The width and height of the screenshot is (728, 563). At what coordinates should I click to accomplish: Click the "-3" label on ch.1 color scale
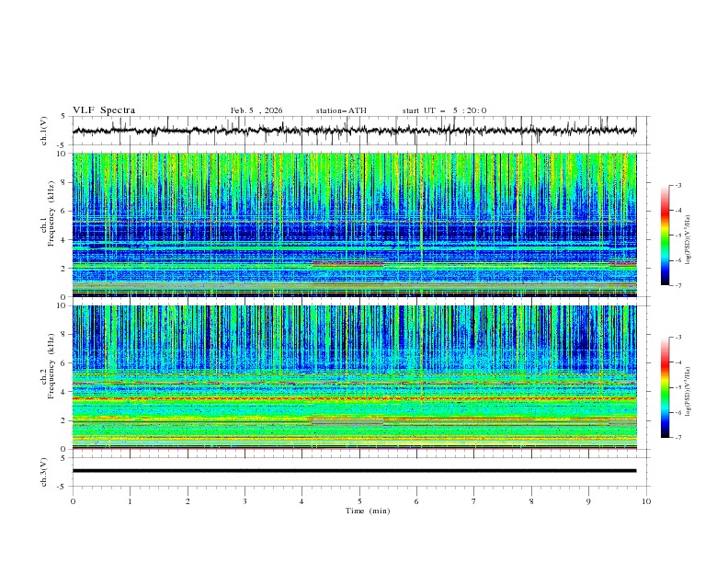(x=678, y=185)
